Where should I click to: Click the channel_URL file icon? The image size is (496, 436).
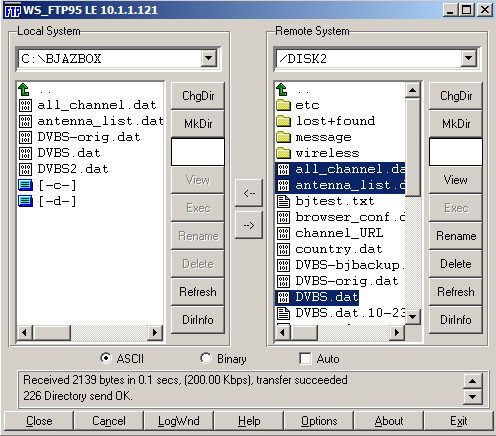coord(283,233)
